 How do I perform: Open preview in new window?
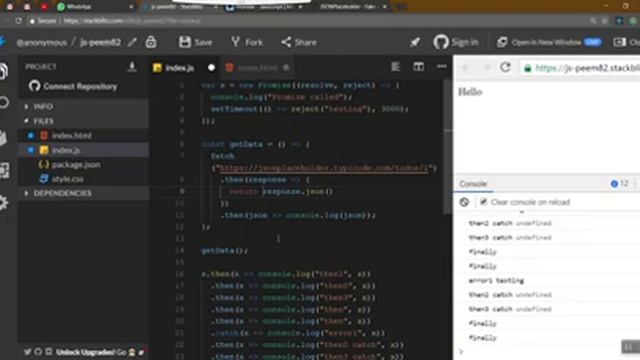[x=549, y=42]
